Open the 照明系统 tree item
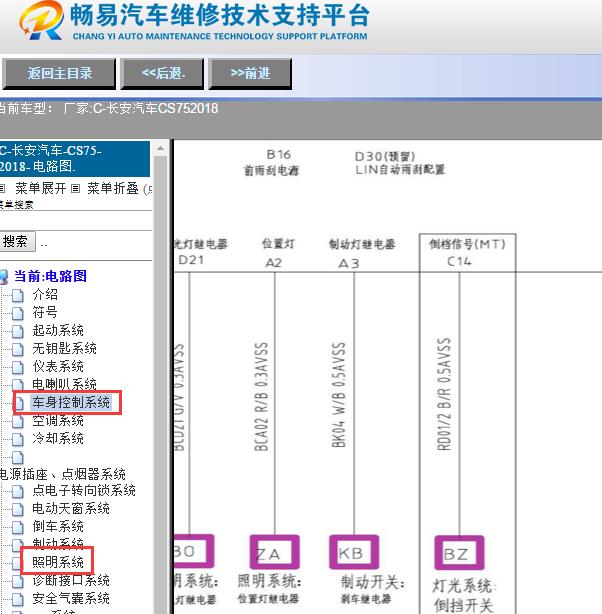Viewport: 602px width, 614px height. click(x=58, y=562)
